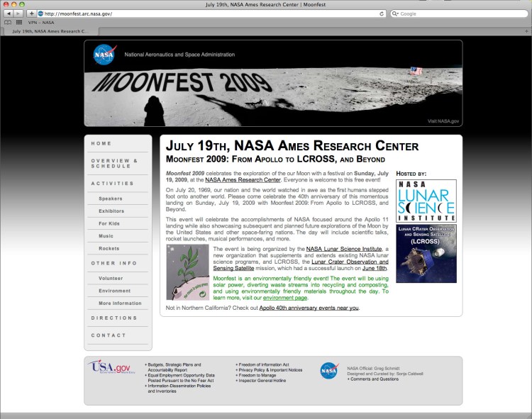Open the Music page
The height and width of the screenshot is (419, 532).
(106, 236)
